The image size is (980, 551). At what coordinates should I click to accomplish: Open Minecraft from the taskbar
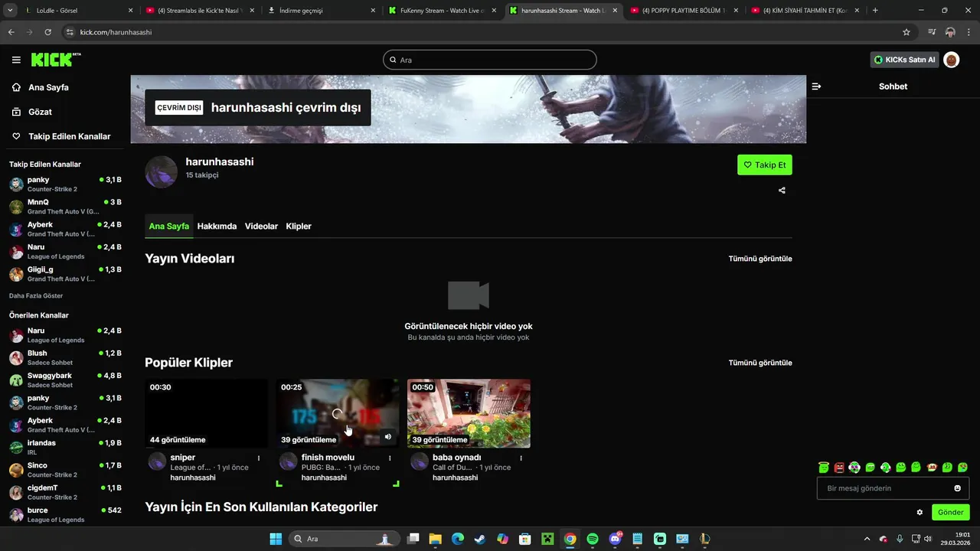(x=547, y=539)
